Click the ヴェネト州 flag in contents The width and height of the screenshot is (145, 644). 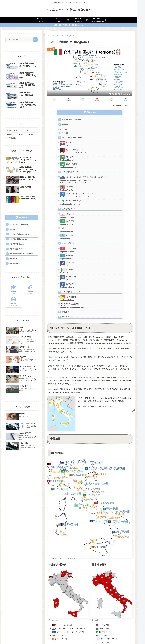click(x=63, y=187)
